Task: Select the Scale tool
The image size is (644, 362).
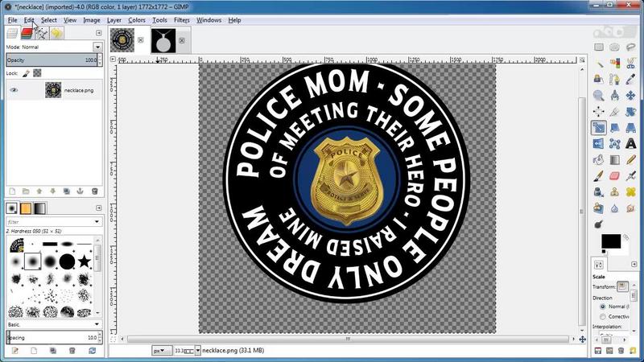Action: 599,128
